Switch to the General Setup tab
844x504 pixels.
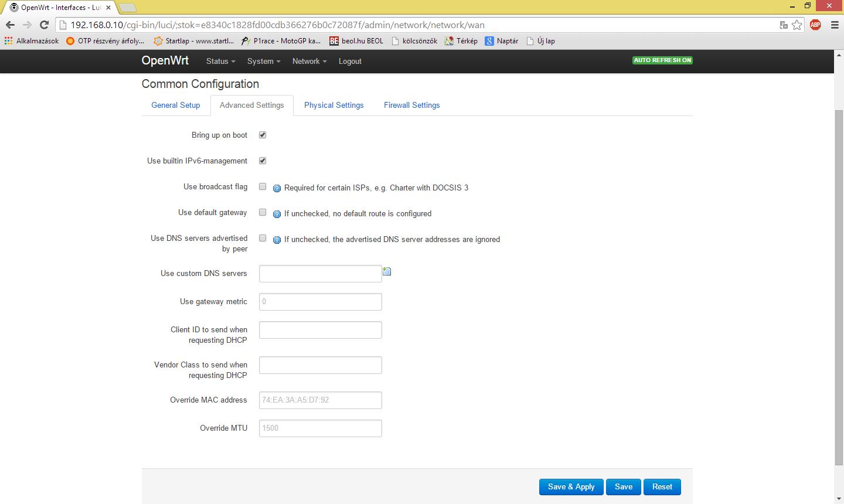coord(176,105)
